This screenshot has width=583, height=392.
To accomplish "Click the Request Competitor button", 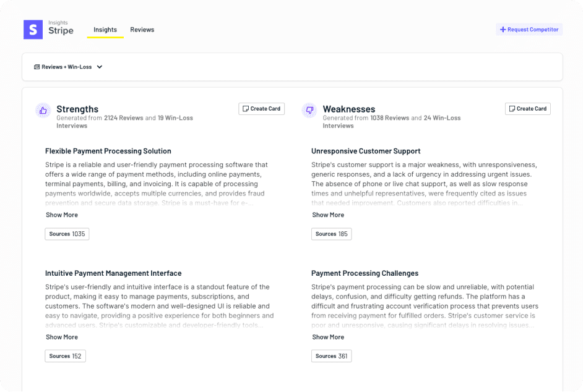I will (529, 30).
